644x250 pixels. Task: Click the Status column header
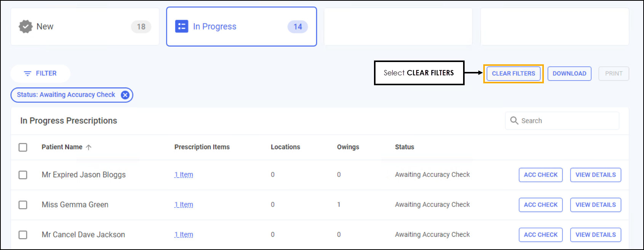coord(404,147)
